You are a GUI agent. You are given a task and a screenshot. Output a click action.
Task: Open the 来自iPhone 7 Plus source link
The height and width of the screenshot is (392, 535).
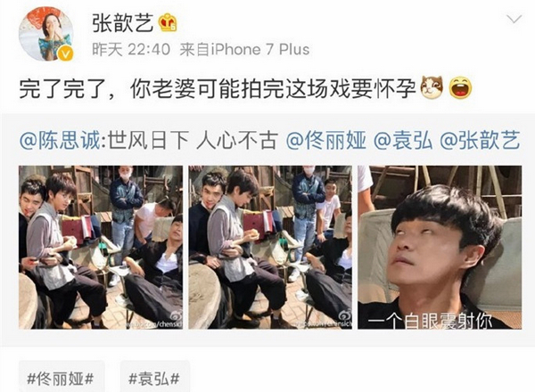[x=244, y=50]
